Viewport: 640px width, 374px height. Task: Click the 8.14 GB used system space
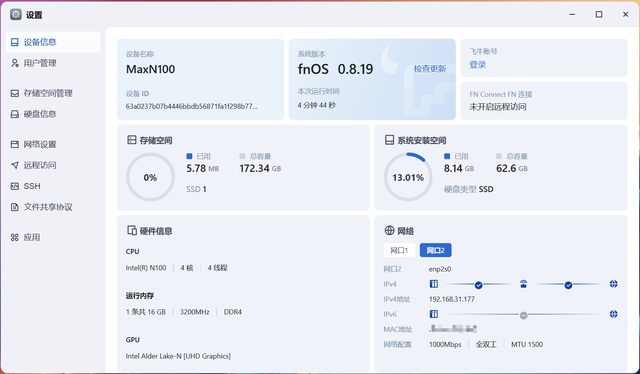459,168
